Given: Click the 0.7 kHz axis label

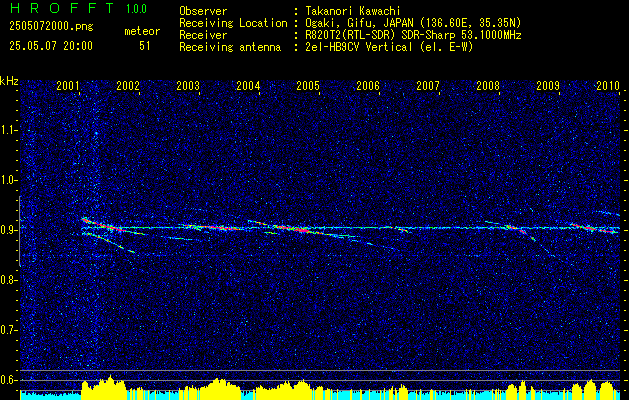Looking at the screenshot, I should [x=9, y=330].
